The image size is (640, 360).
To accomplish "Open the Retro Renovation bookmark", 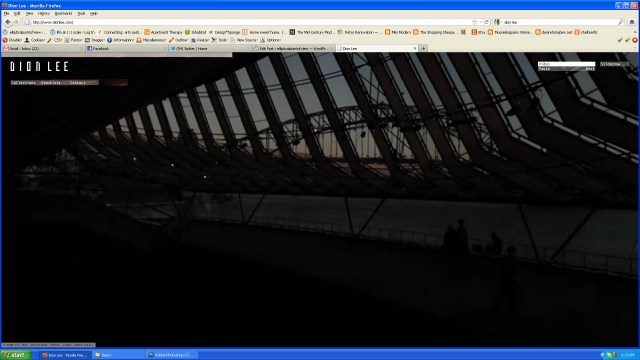I will click(x=360, y=32).
